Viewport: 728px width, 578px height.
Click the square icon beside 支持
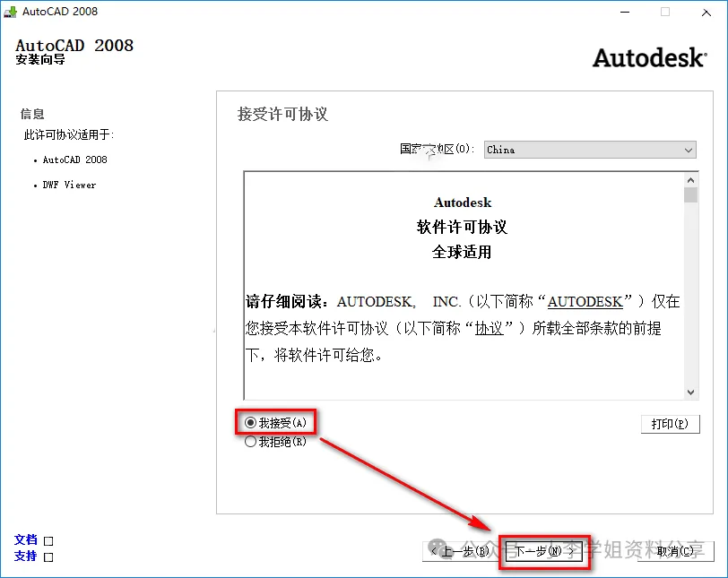pos(48,557)
